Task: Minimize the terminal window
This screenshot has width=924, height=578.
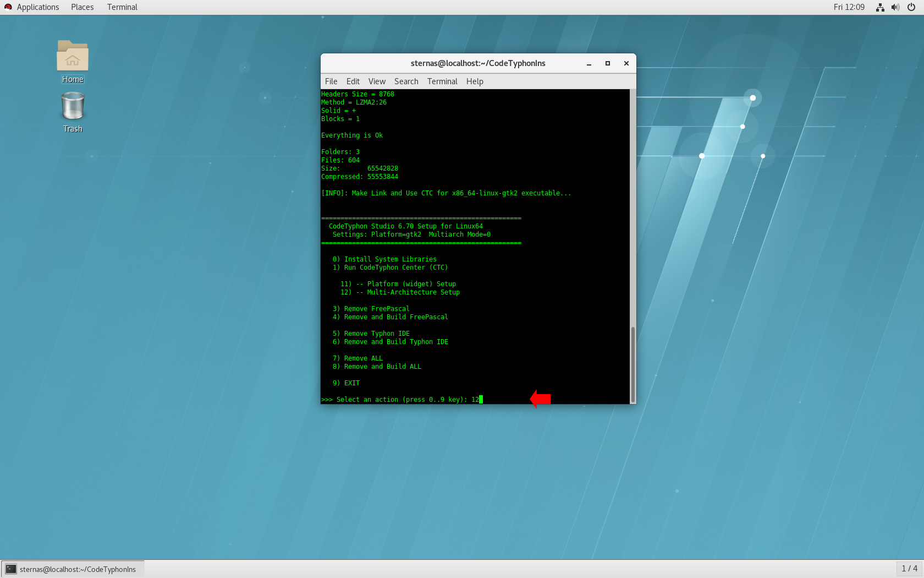Action: (589, 63)
